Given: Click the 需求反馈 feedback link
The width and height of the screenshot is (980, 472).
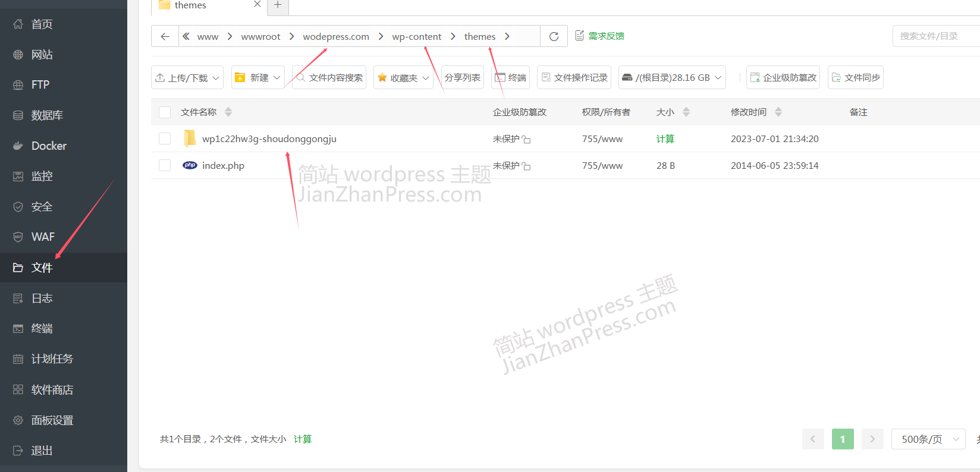Looking at the screenshot, I should coord(606,36).
